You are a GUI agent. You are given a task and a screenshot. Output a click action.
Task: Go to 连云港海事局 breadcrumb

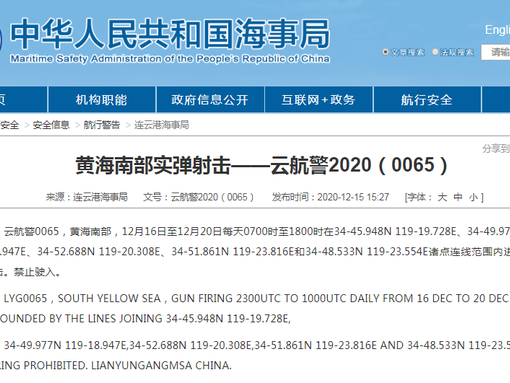(162, 125)
